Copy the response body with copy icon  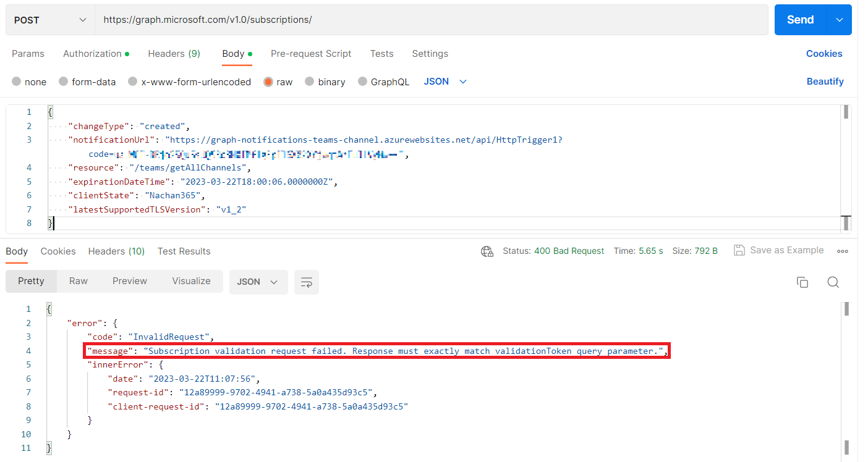click(802, 282)
